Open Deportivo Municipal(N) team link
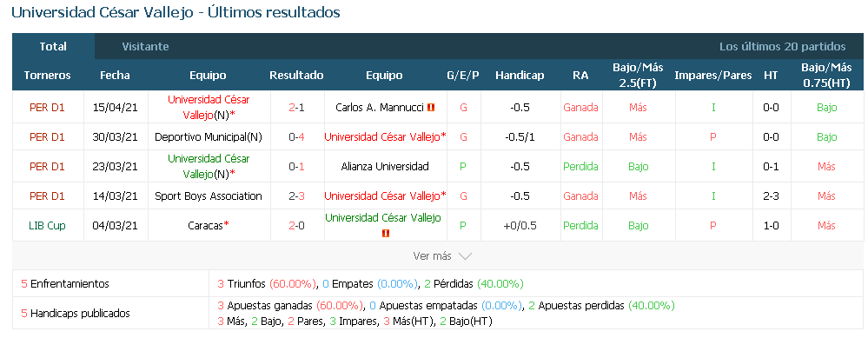 (209, 136)
